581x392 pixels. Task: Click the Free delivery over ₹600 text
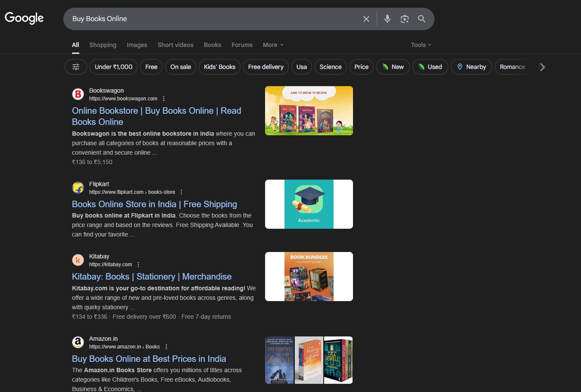144,317
